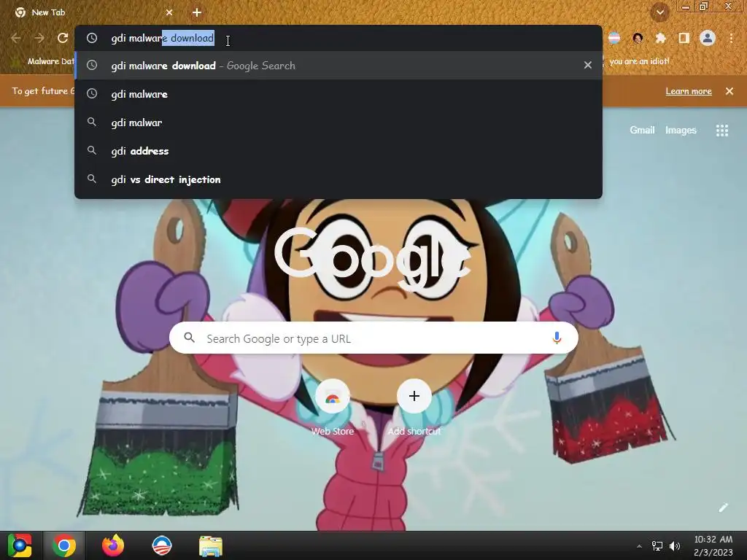Click the Chrome taskbar icon
The width and height of the screenshot is (747, 560).
[64, 545]
